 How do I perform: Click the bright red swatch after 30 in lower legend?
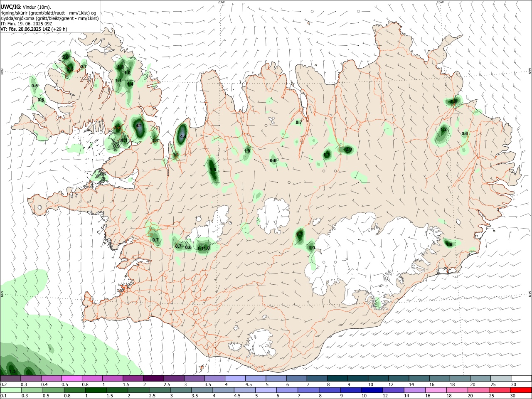(521, 390)
